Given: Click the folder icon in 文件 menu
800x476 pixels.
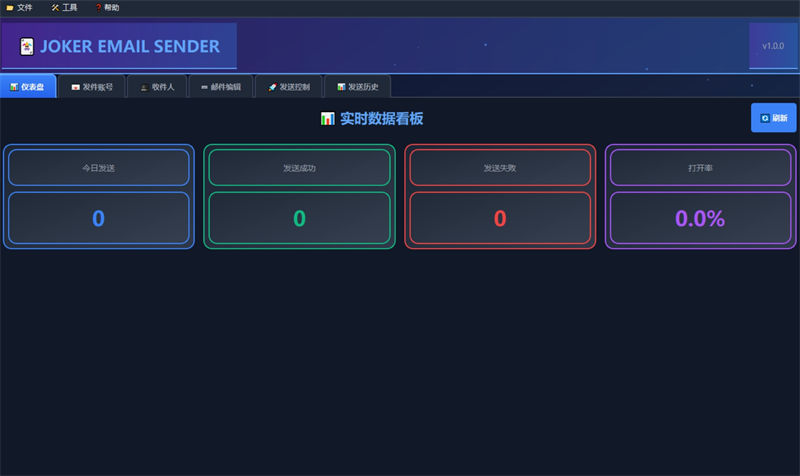Looking at the screenshot, I should 10,7.
